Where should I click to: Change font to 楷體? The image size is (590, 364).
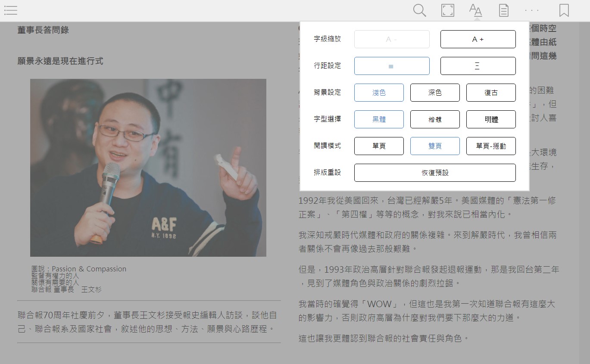tap(435, 119)
